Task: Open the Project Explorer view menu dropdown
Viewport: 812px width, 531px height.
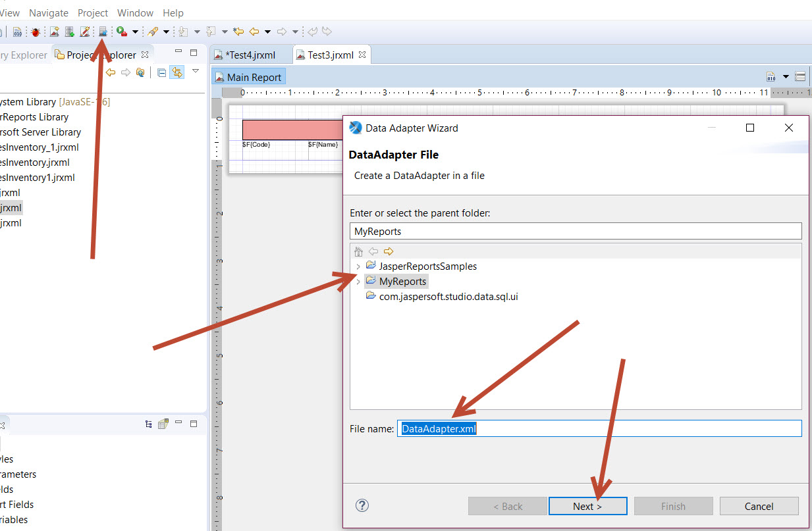Action: [x=196, y=71]
